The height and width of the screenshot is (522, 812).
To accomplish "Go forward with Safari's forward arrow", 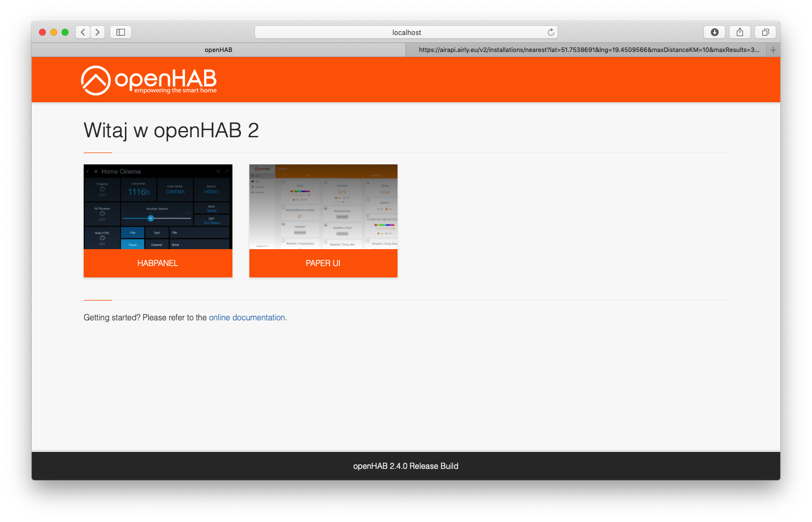I will pyautogui.click(x=98, y=32).
